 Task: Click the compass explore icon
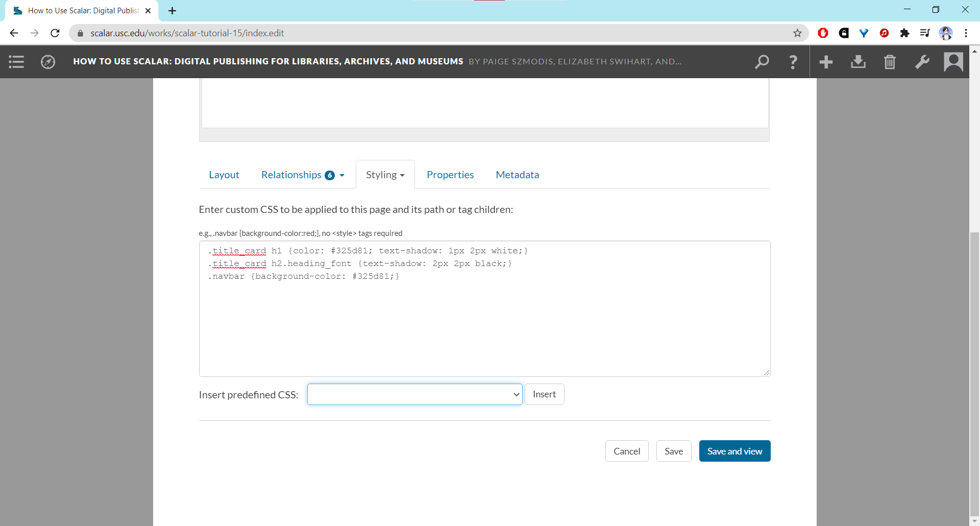pos(48,62)
